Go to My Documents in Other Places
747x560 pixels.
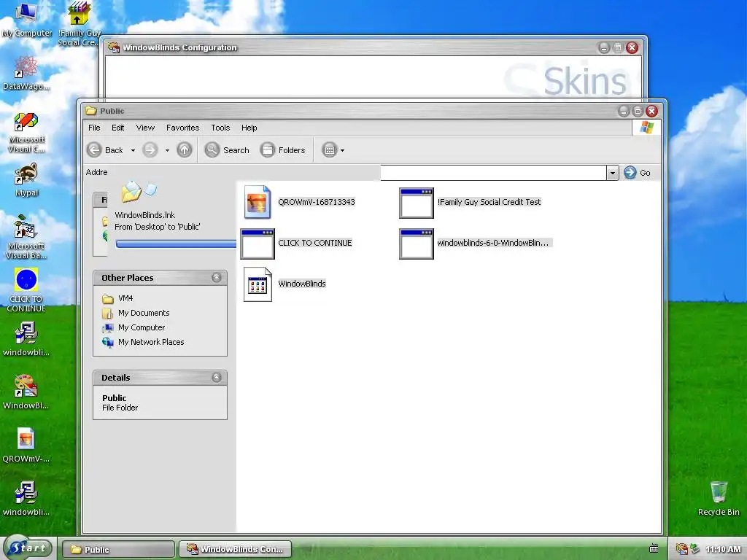pos(136,313)
